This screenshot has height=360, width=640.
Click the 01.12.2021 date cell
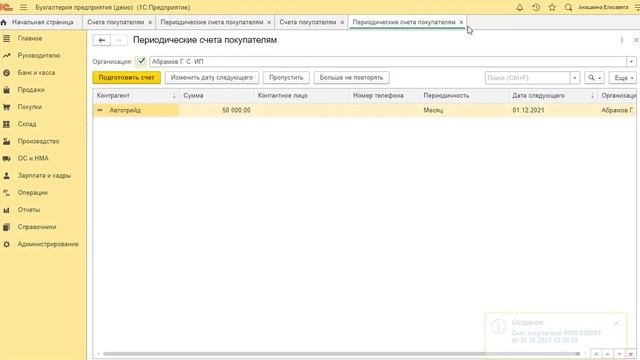(x=553, y=110)
